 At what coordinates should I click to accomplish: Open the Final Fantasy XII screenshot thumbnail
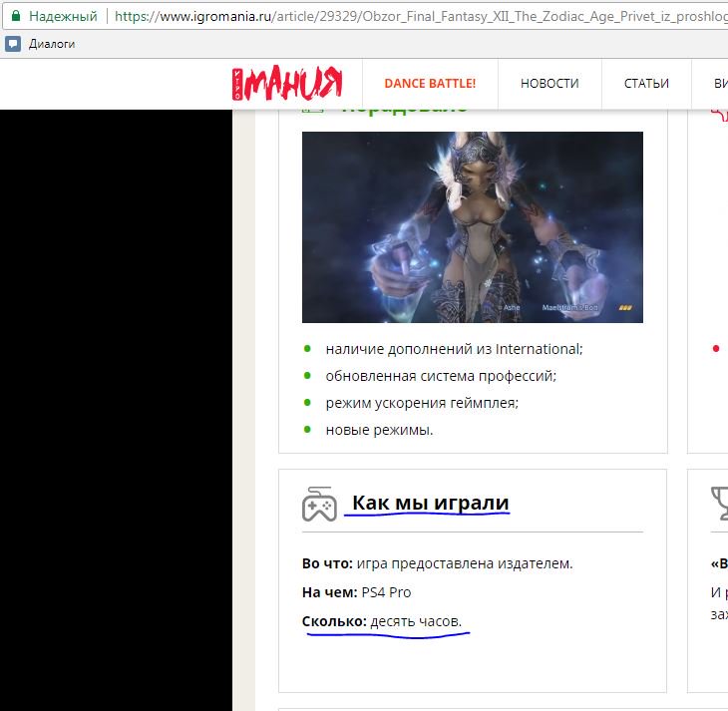click(x=472, y=227)
